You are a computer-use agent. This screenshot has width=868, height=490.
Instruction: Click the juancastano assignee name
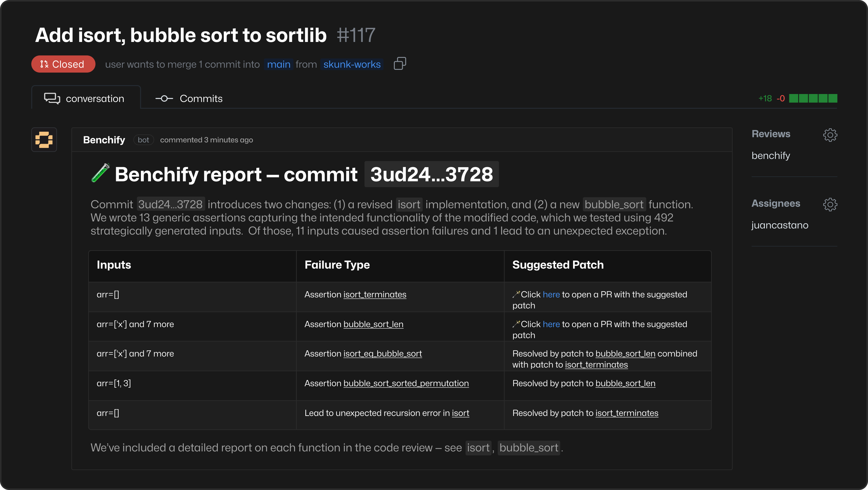coord(779,225)
